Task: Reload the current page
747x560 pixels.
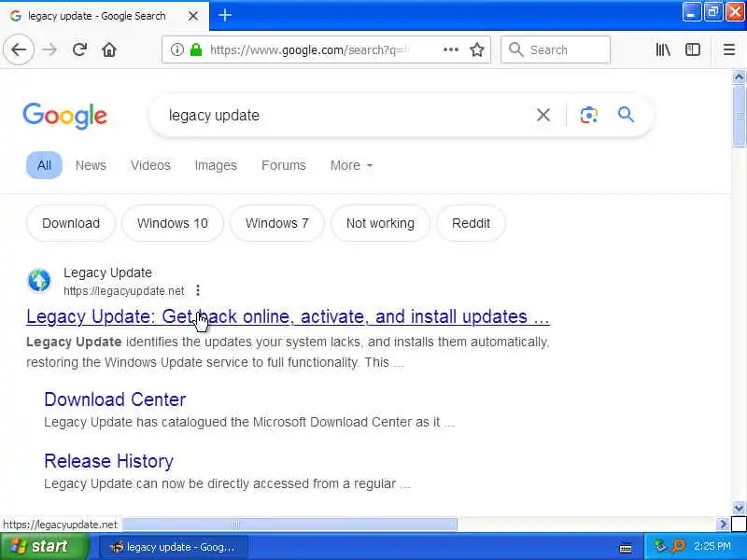Action: tap(79, 49)
